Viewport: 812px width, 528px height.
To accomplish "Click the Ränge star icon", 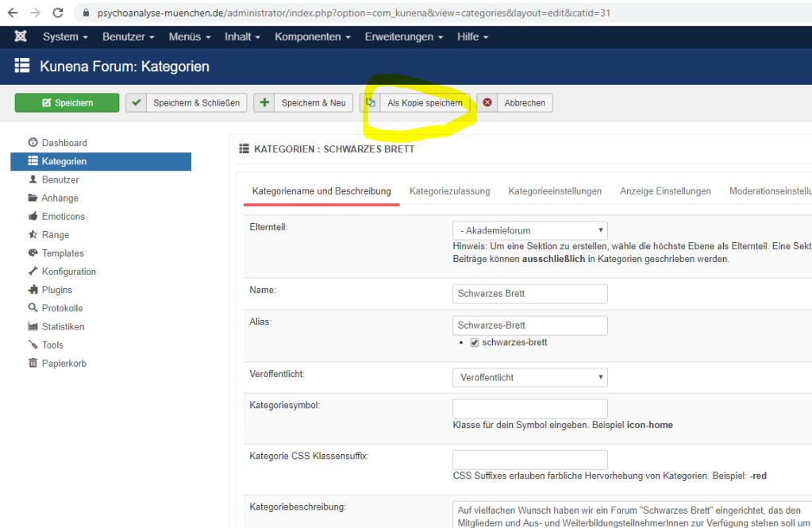I will coord(33,235).
